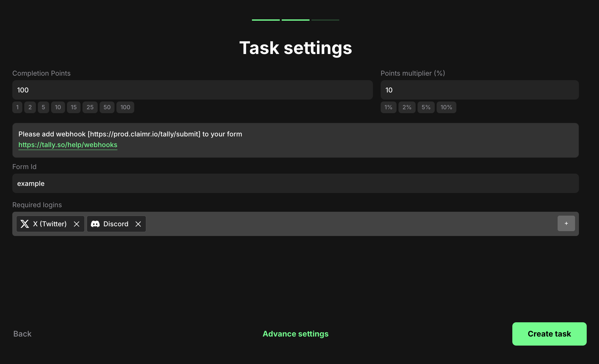Set completion points preset to 2
Screen dimensions: 599x364
30,107
